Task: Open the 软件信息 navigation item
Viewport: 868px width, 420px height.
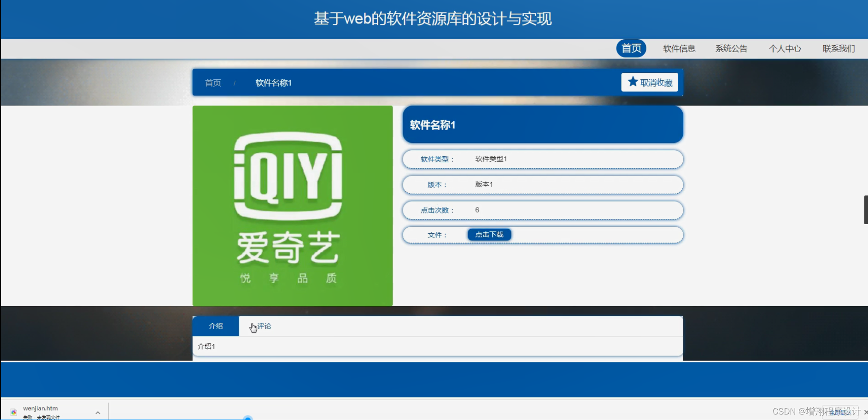Action: (x=679, y=48)
